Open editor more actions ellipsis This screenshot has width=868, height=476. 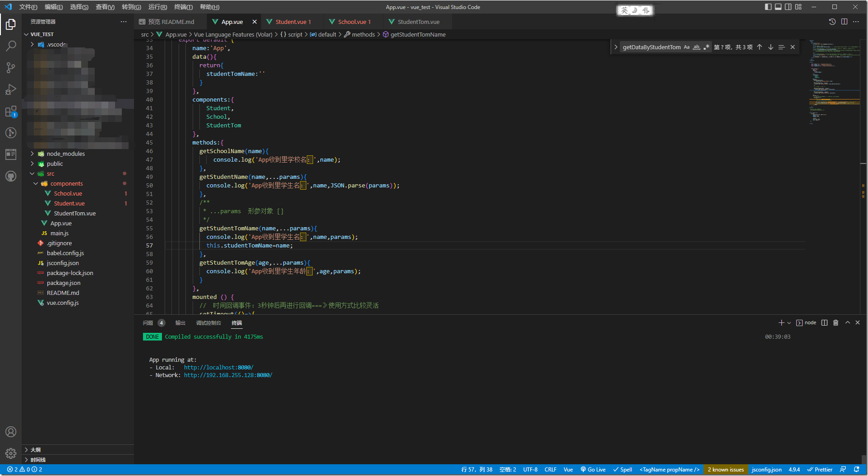tap(856, 22)
